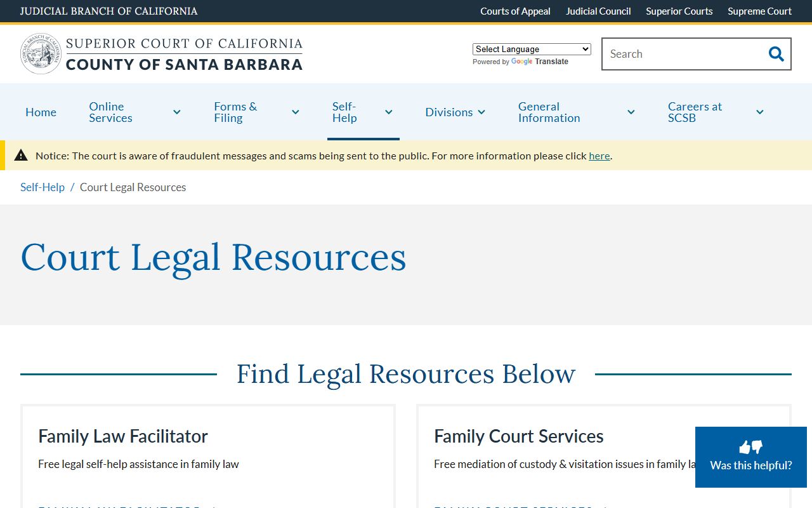Click the 'Court Legal Resources' page heading
812x508 pixels.
click(x=213, y=258)
